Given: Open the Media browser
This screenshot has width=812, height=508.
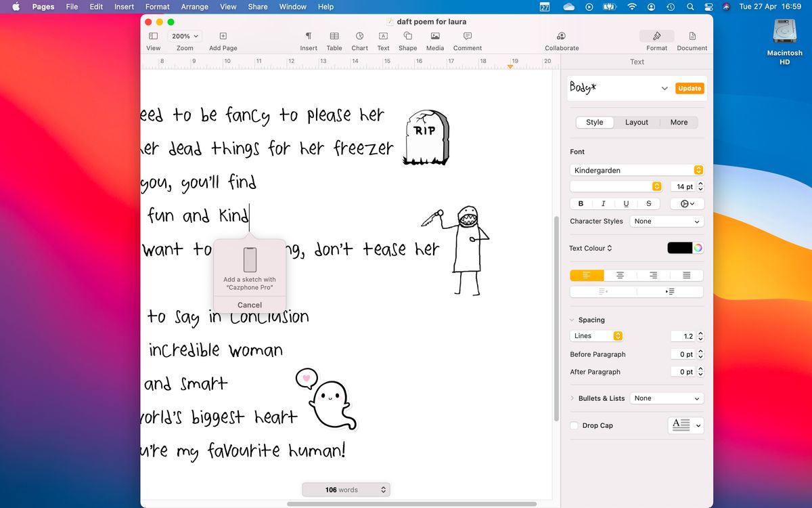Looking at the screenshot, I should [434, 39].
